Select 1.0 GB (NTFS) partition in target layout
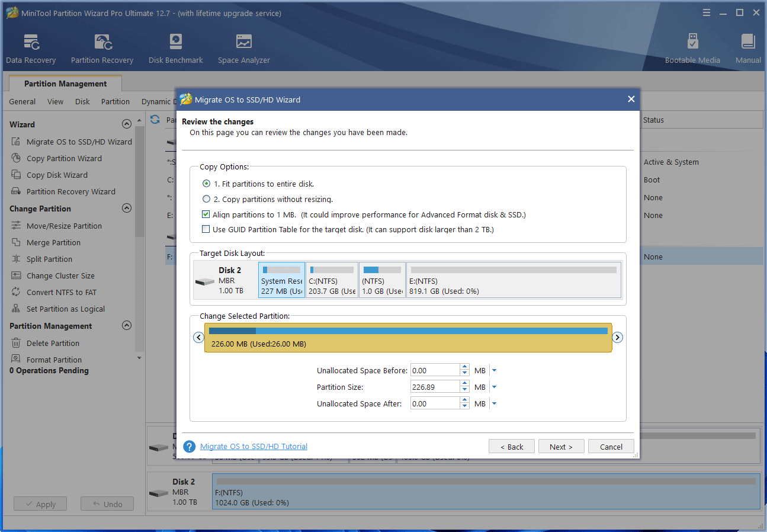The width and height of the screenshot is (767, 532). (x=382, y=280)
